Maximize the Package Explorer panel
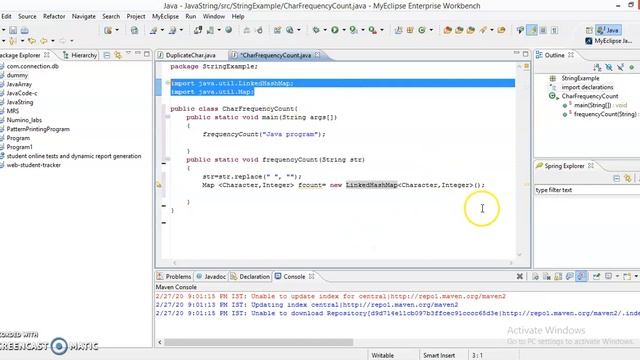This screenshot has height=360, width=640. [147, 53]
